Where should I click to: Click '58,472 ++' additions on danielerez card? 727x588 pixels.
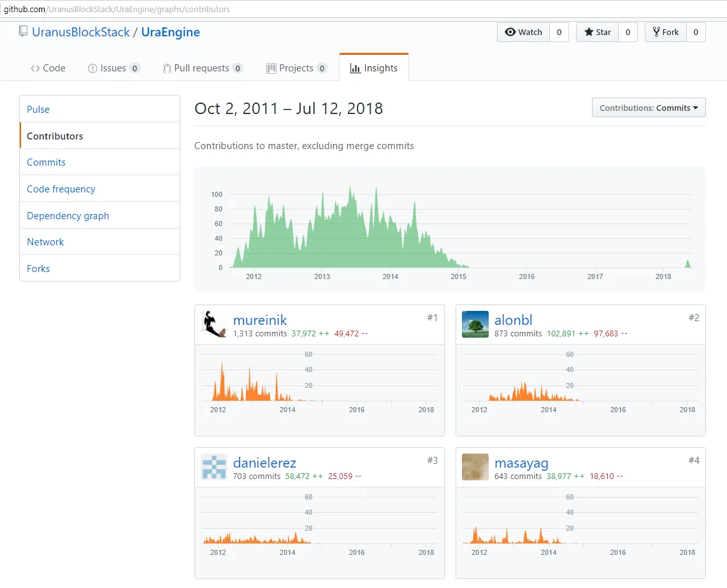tap(304, 477)
